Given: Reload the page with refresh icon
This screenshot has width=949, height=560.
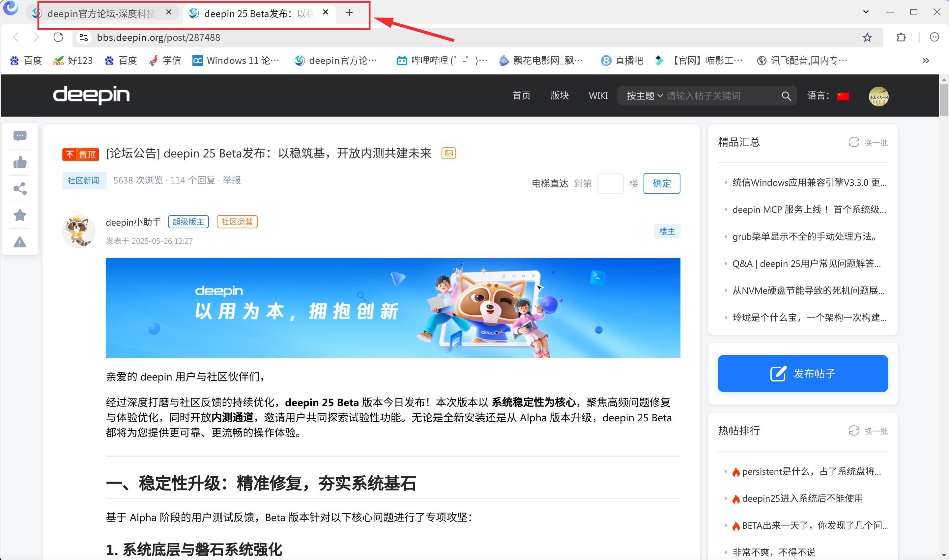Looking at the screenshot, I should click(58, 37).
